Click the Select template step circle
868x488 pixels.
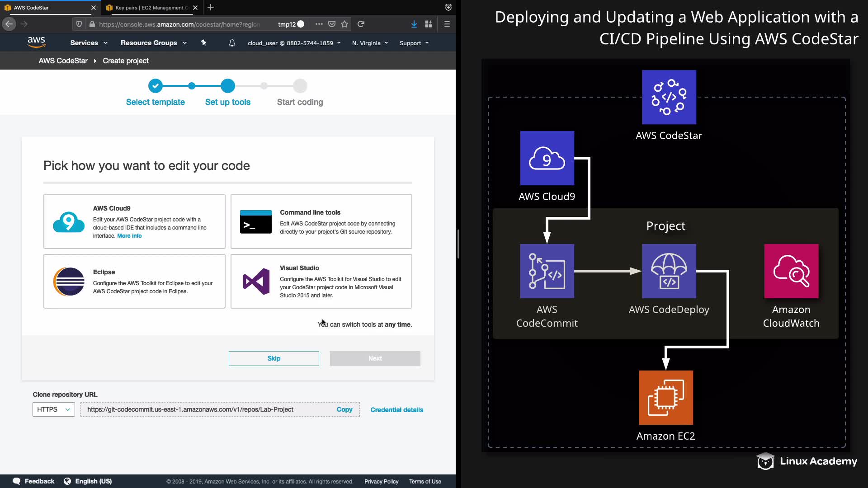click(155, 85)
